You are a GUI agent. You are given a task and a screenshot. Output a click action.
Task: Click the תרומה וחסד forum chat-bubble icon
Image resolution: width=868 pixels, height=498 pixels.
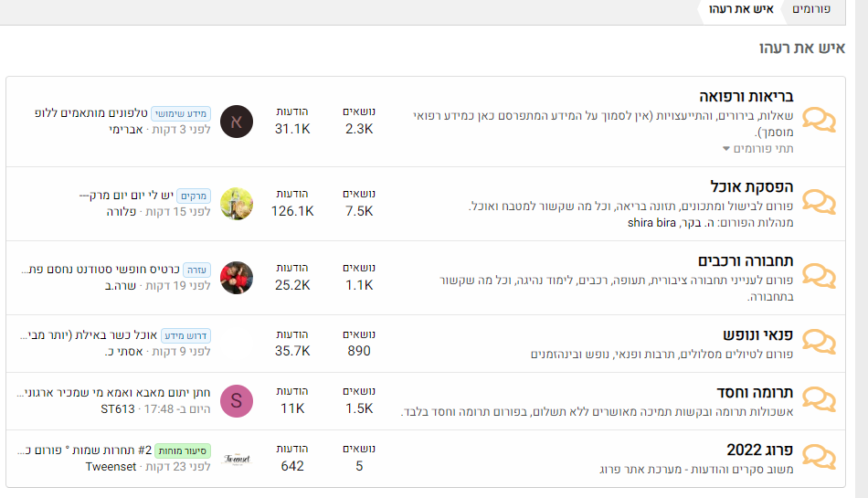(819, 401)
